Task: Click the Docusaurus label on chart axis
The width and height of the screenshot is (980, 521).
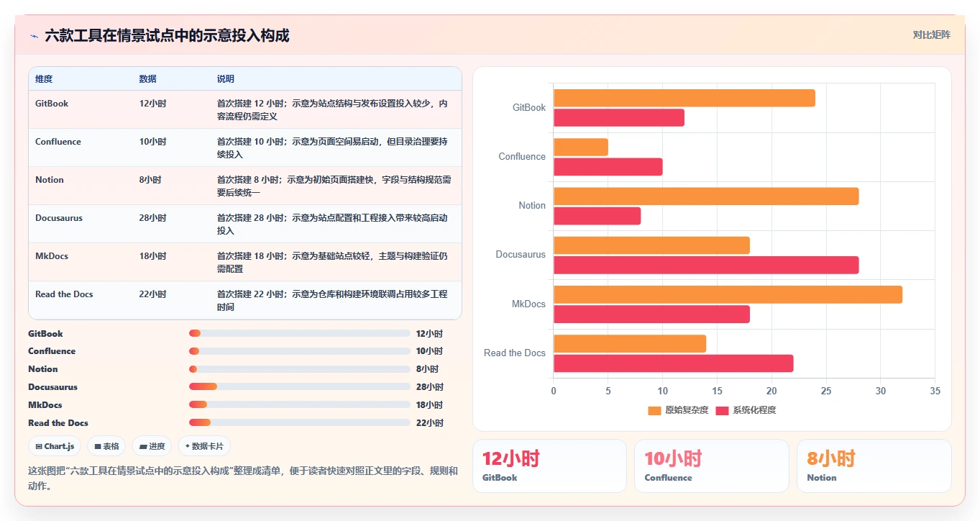Action: 521,255
